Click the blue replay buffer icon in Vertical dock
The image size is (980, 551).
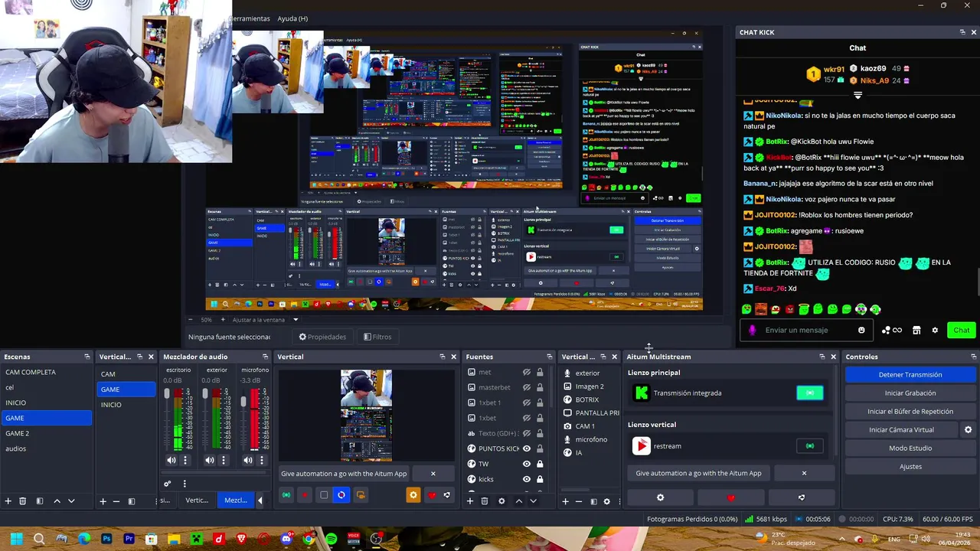point(341,495)
